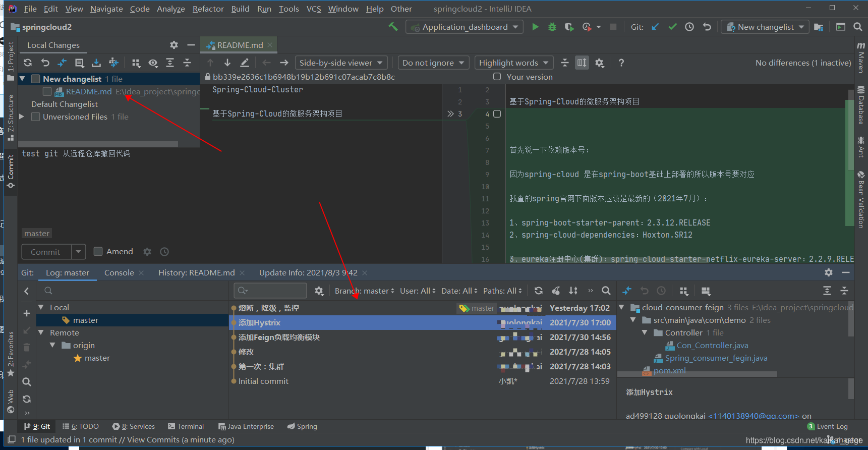Open the Navigate menu
Viewport: 868px width, 450px height.
point(106,9)
